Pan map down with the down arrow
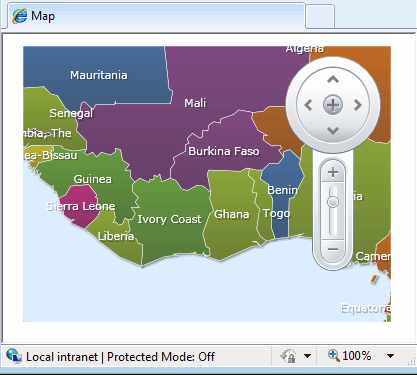The image size is (417, 375). [333, 130]
